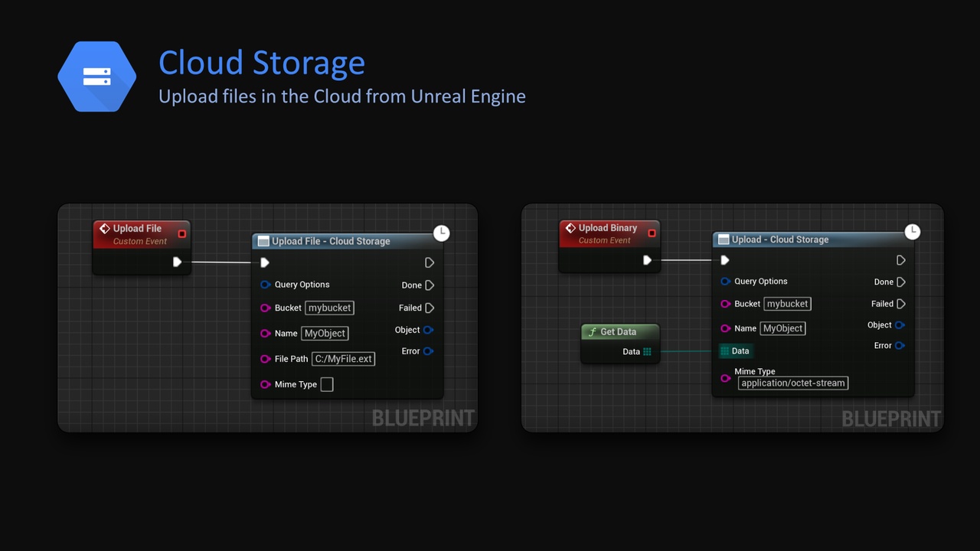Click the latent clock icon on Upload - Cloud Storage node

tap(912, 231)
